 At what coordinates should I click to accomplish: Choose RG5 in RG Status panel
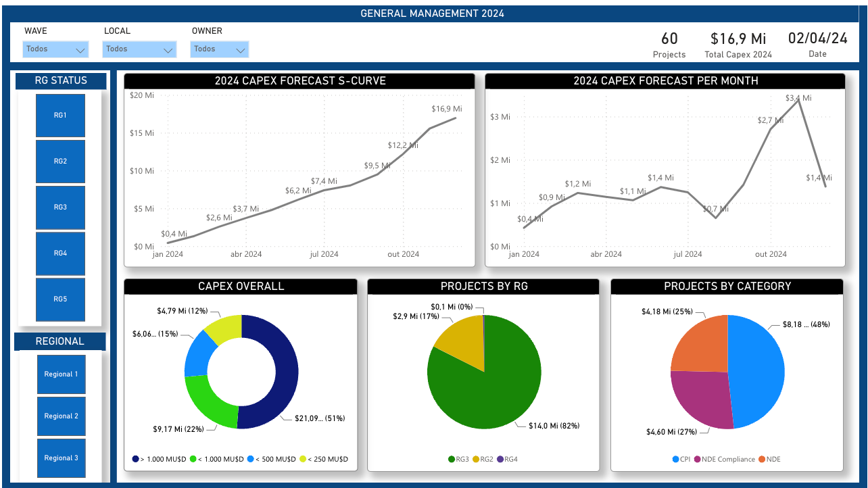[60, 299]
